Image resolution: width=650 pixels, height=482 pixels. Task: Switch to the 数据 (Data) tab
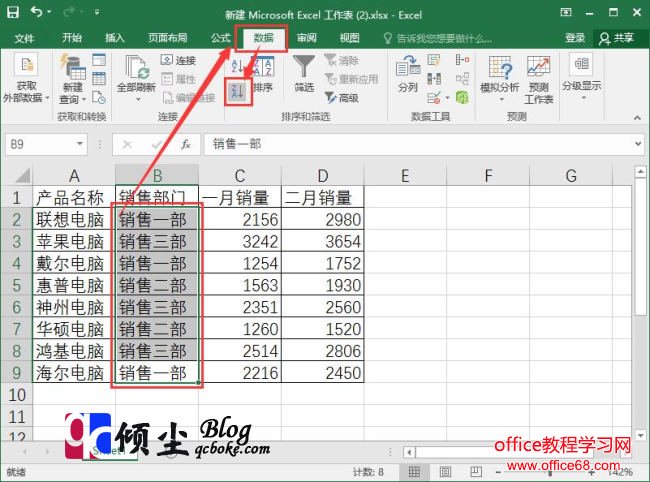point(263,38)
